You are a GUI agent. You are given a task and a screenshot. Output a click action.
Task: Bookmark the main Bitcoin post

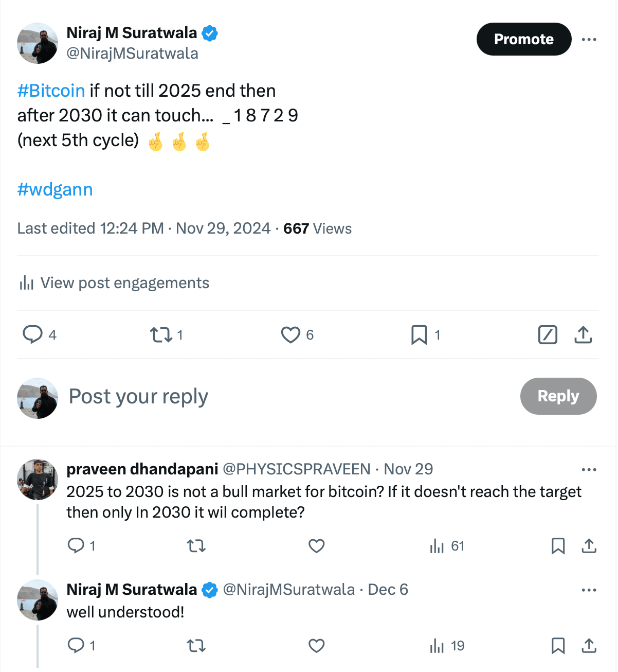tap(419, 335)
